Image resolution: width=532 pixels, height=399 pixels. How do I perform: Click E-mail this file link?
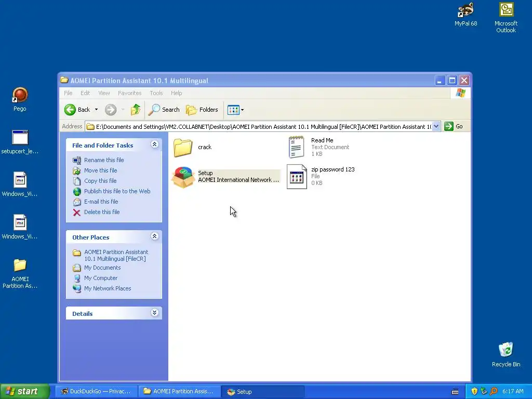101,202
